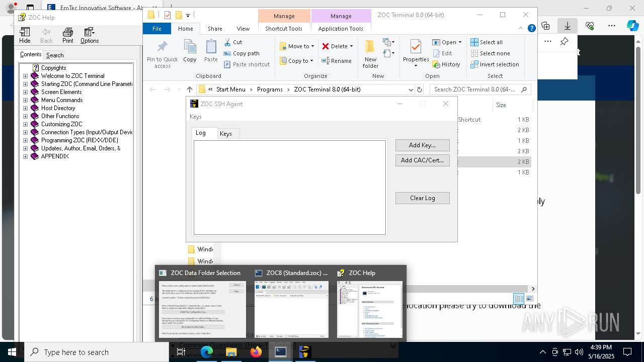
Task: Click Copy path in the ribbon
Action: click(242, 53)
